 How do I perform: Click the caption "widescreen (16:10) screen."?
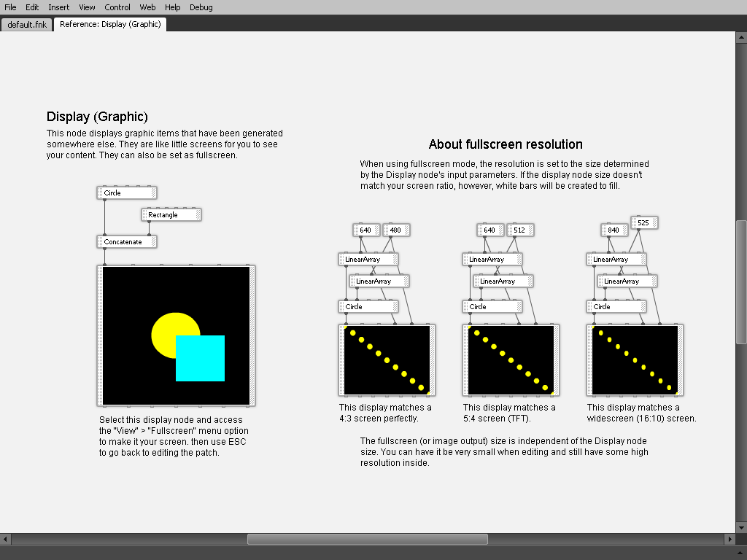coord(641,419)
